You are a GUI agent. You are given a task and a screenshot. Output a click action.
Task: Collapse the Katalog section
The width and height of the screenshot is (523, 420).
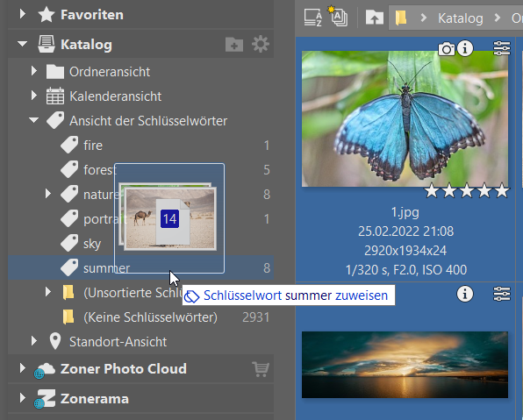coord(22,44)
